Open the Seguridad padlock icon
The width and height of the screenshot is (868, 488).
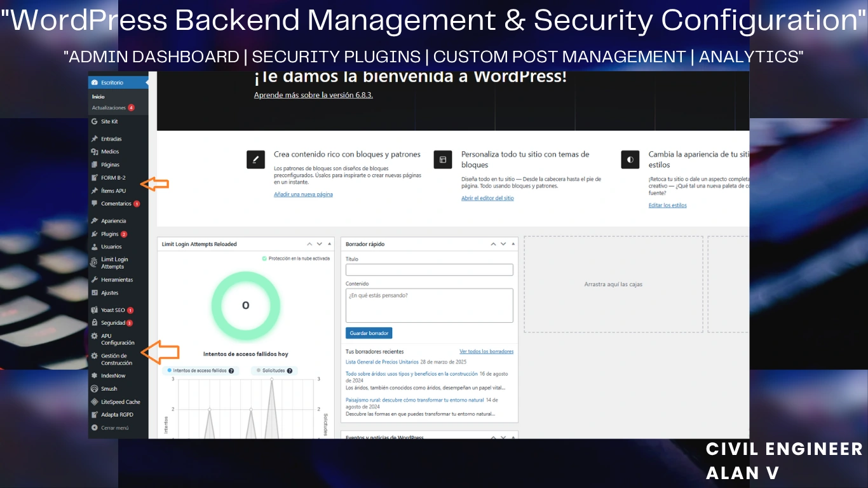pyautogui.click(x=95, y=323)
